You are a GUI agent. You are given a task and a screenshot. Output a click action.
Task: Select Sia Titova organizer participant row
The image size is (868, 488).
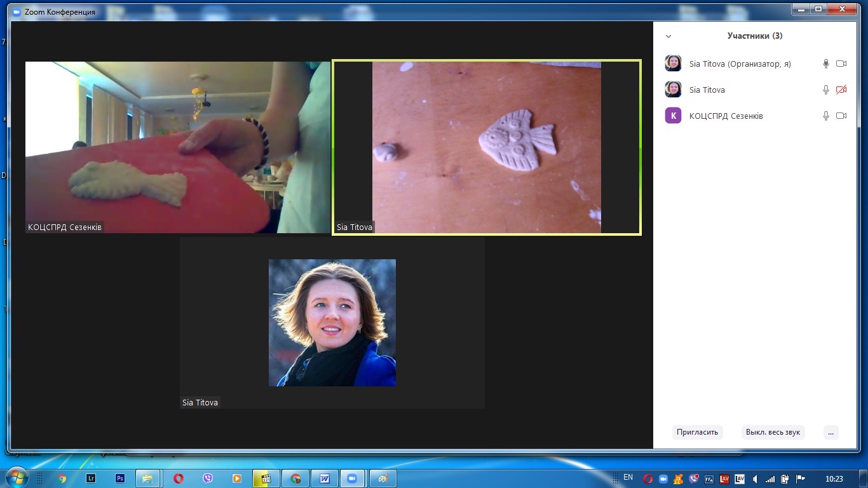coord(755,64)
